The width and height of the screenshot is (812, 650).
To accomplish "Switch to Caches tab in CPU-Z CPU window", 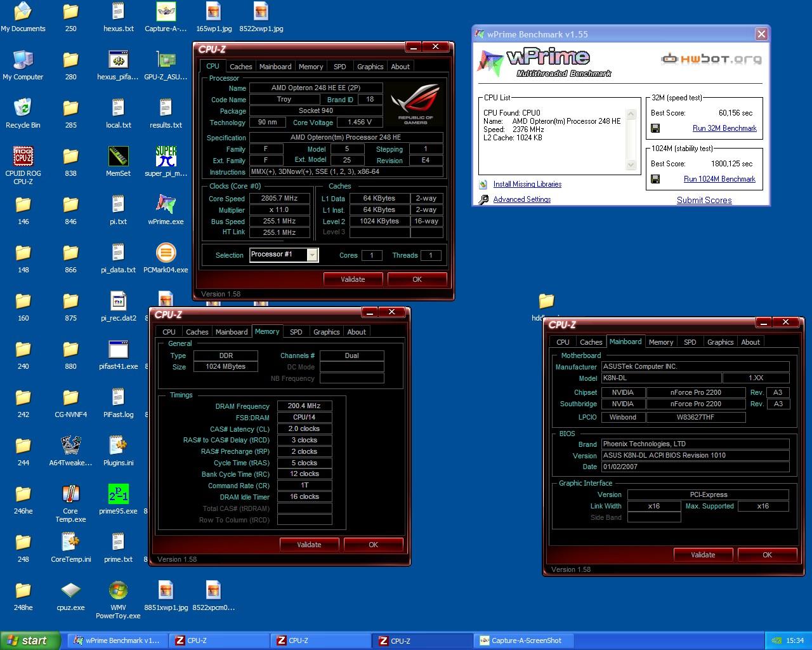I will tap(240, 67).
